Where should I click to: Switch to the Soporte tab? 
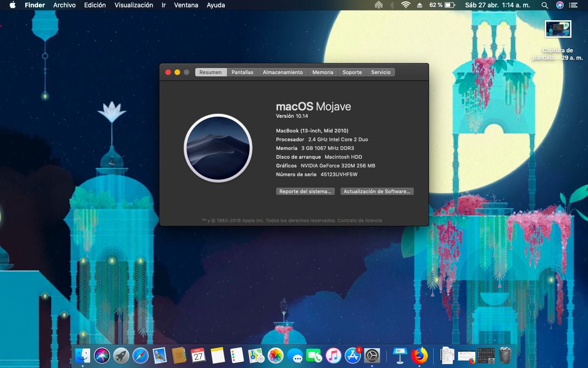click(352, 72)
